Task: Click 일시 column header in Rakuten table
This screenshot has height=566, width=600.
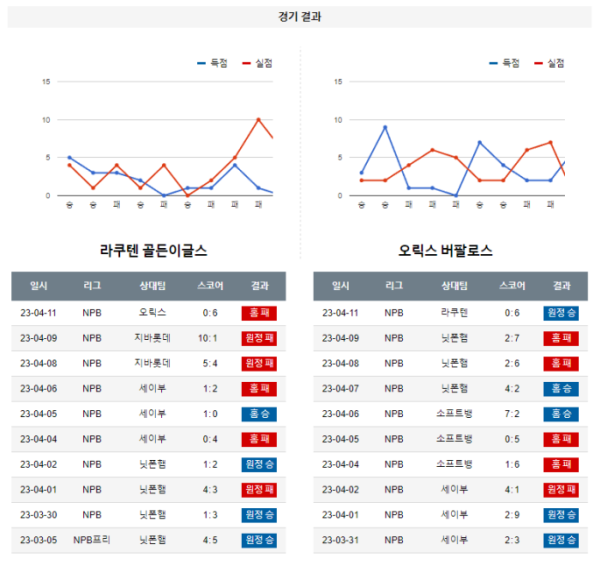Action: pyautogui.click(x=39, y=286)
